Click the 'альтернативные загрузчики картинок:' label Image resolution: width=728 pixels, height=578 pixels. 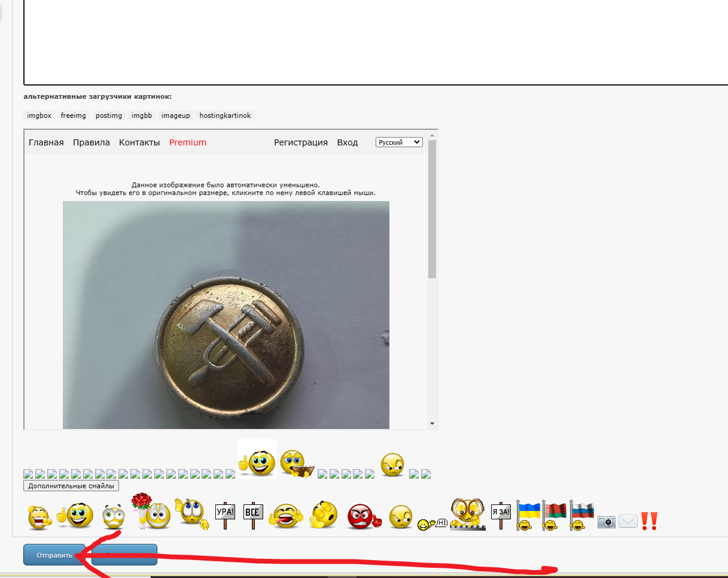click(x=98, y=96)
